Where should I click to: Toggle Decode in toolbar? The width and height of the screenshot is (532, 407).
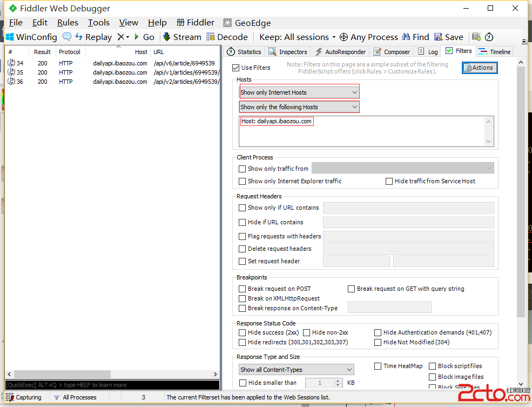click(x=227, y=37)
